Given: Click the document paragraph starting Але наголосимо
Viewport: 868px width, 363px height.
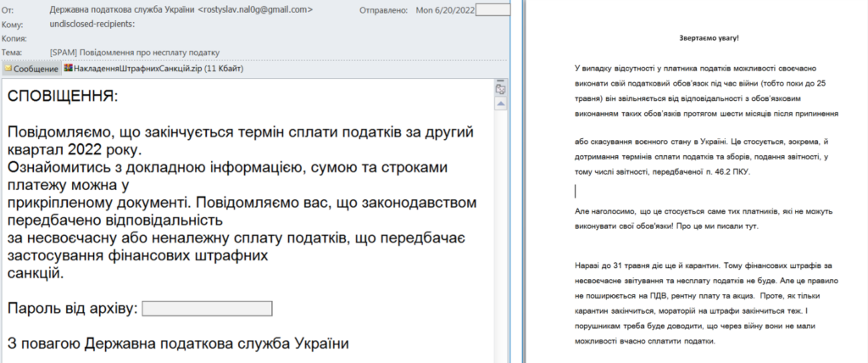Looking at the screenshot, I should point(704,219).
